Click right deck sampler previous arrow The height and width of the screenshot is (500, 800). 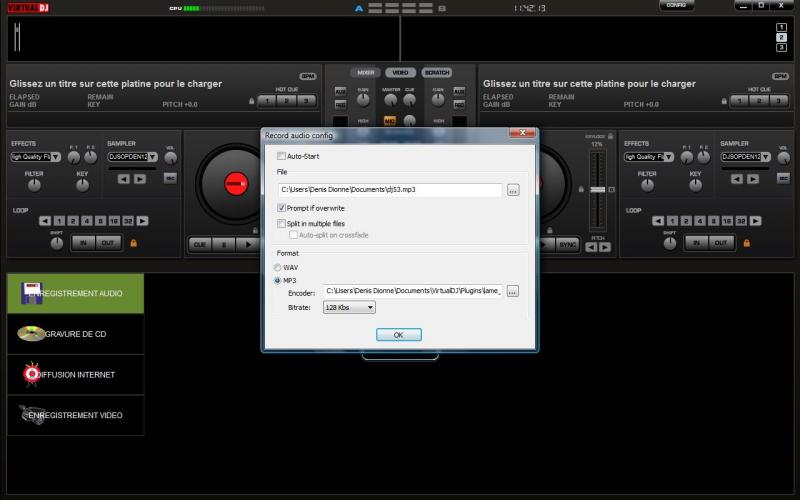pos(737,179)
